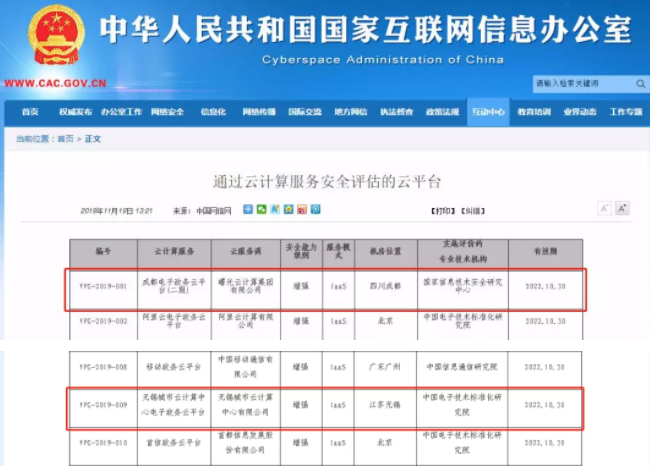Share the article via WeChat icon
The image size is (650, 471).
pos(261,209)
